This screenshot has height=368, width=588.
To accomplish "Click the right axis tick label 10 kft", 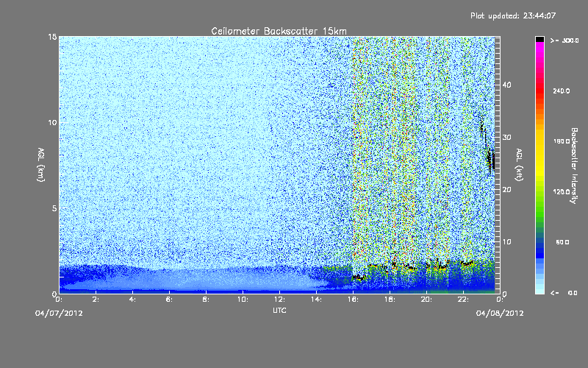I will pos(506,241).
